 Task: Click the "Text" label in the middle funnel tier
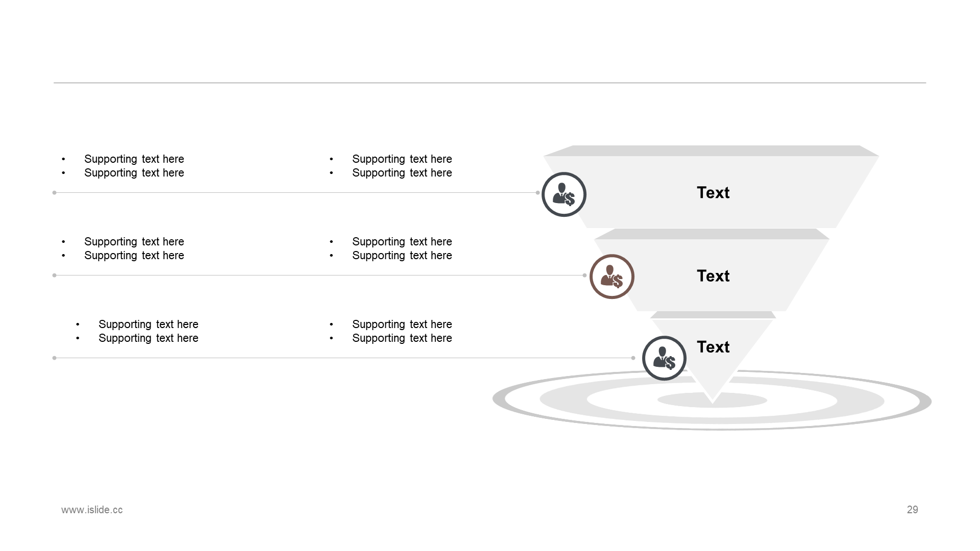point(713,276)
